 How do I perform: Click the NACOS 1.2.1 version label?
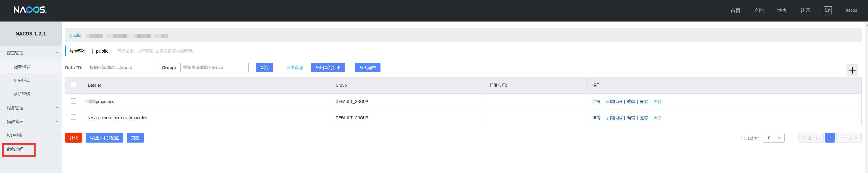click(31, 33)
